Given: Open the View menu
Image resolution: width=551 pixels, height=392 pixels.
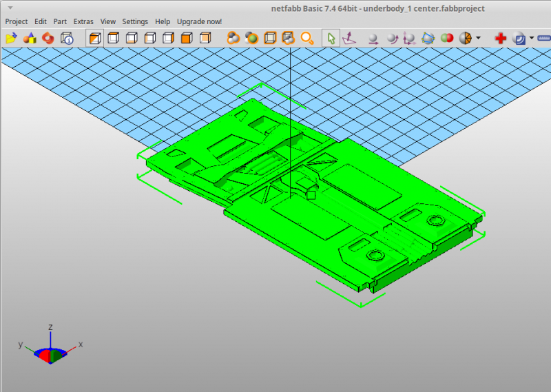Looking at the screenshot, I should click(108, 21).
